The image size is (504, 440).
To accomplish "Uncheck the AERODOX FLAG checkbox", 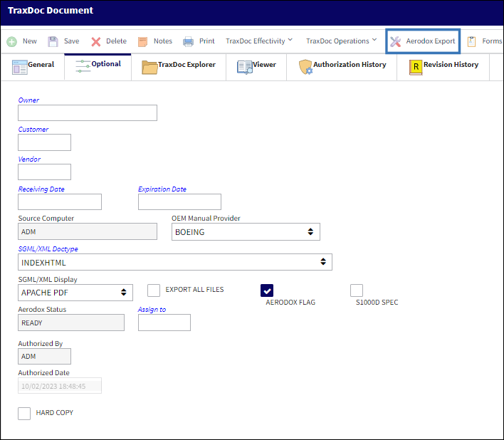I will pyautogui.click(x=267, y=290).
